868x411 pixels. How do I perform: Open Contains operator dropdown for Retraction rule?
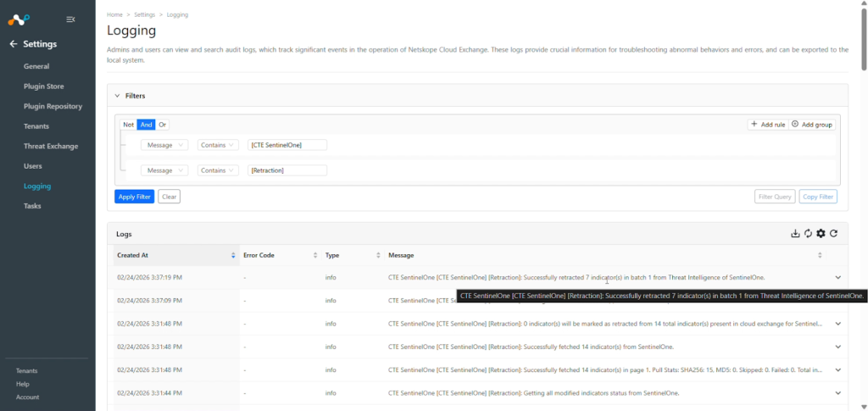point(218,170)
